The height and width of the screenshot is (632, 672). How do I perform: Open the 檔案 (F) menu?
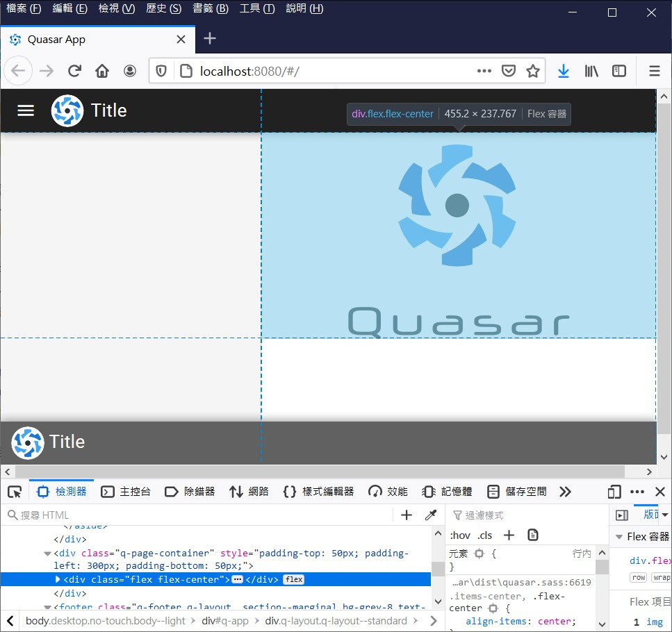pyautogui.click(x=24, y=8)
